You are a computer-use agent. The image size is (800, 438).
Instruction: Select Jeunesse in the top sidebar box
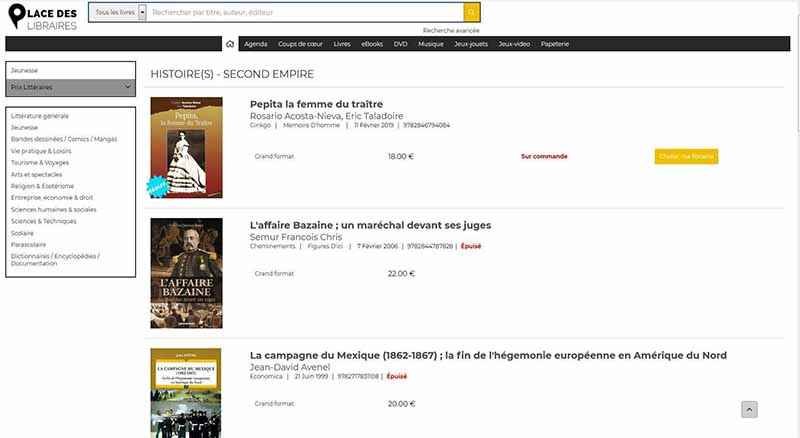[24, 70]
